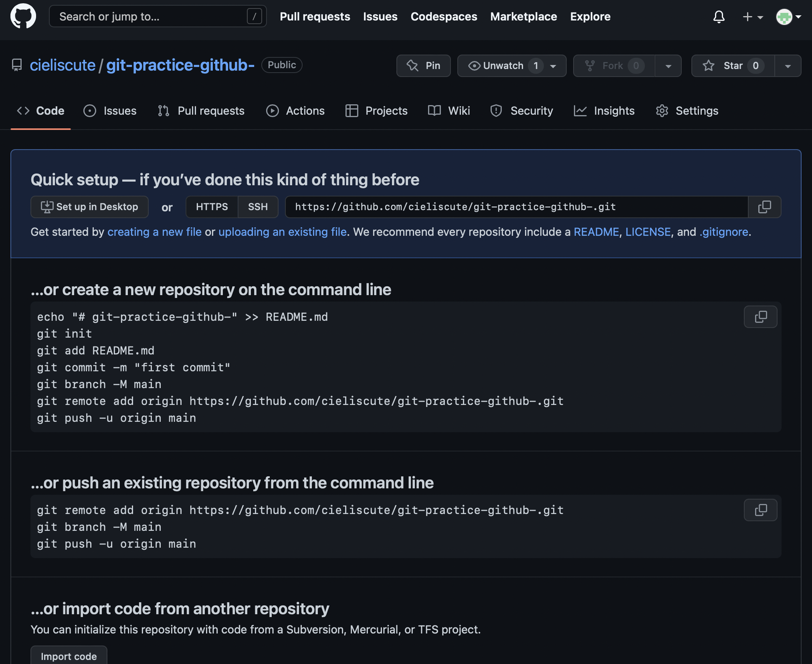Screen dimensions: 812x664
Task: Go to the GitHub homepage logo
Action: click(23, 16)
